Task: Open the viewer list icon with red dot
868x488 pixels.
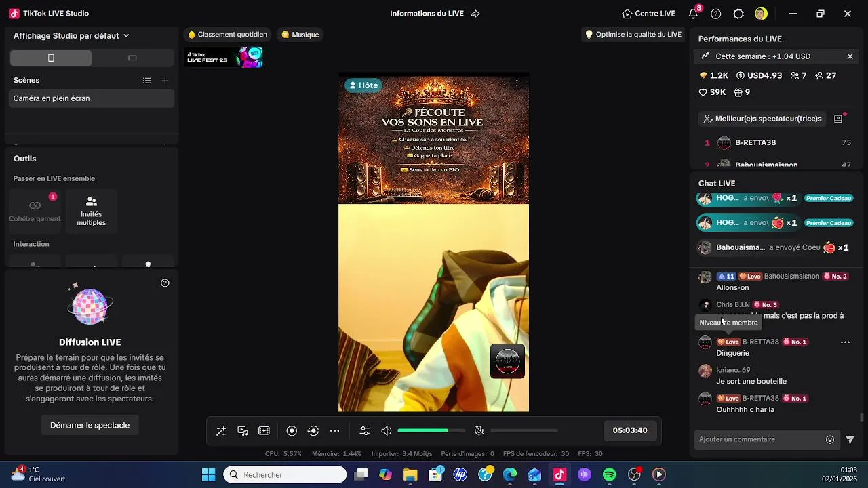Action: click(838, 119)
